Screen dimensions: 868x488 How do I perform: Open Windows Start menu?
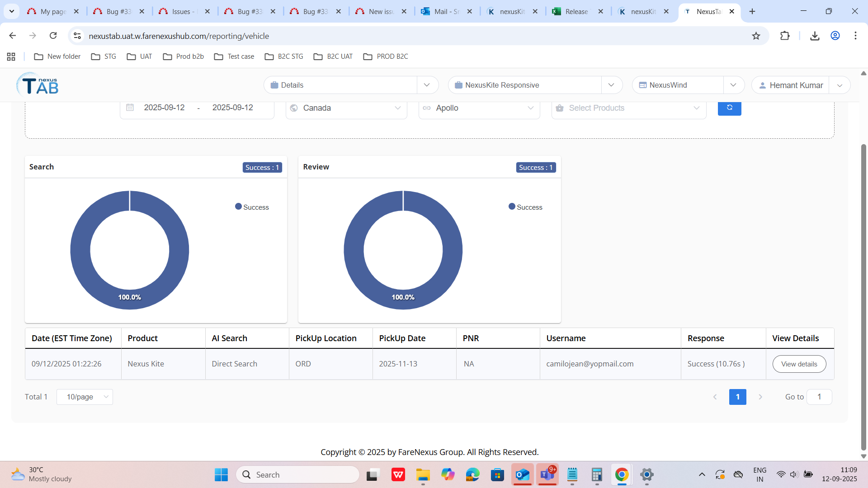coord(221,474)
